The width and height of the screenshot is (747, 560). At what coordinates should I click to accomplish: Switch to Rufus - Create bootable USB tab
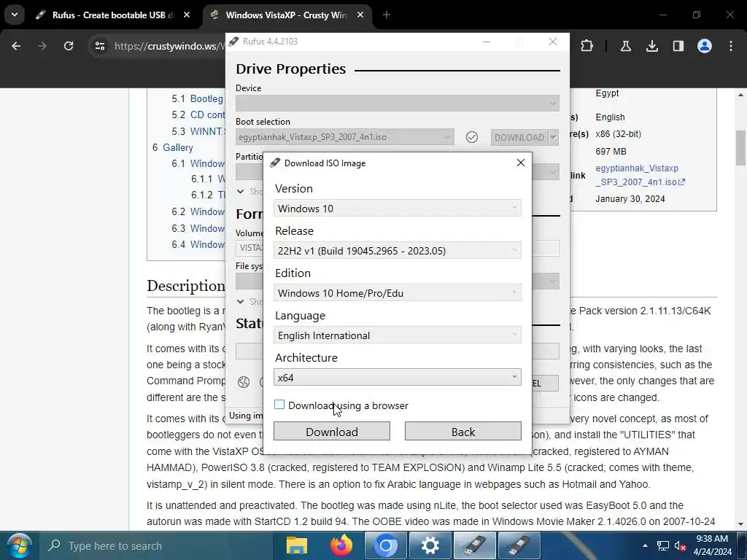[113, 15]
